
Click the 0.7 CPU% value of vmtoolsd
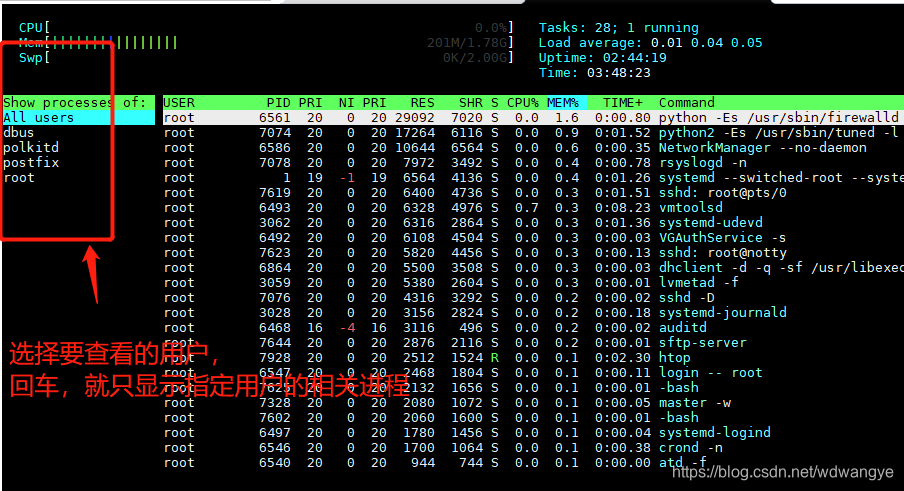pyautogui.click(x=526, y=207)
